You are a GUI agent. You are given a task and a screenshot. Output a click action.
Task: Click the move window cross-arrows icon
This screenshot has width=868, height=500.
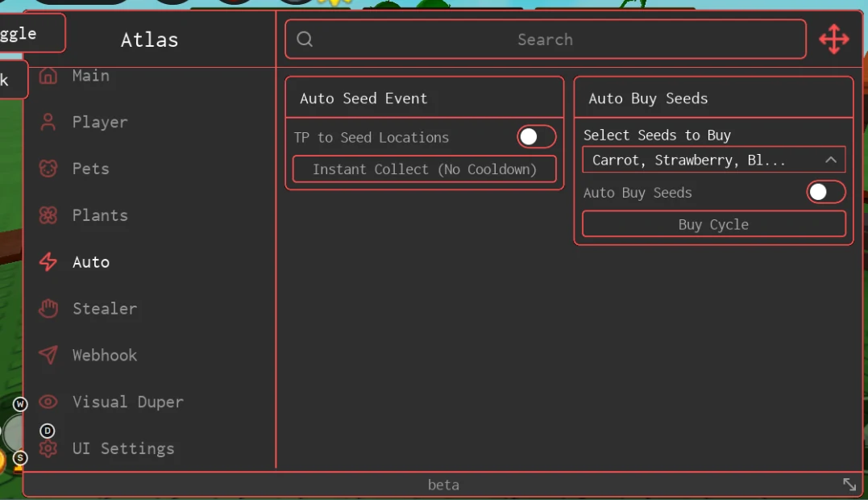point(834,40)
